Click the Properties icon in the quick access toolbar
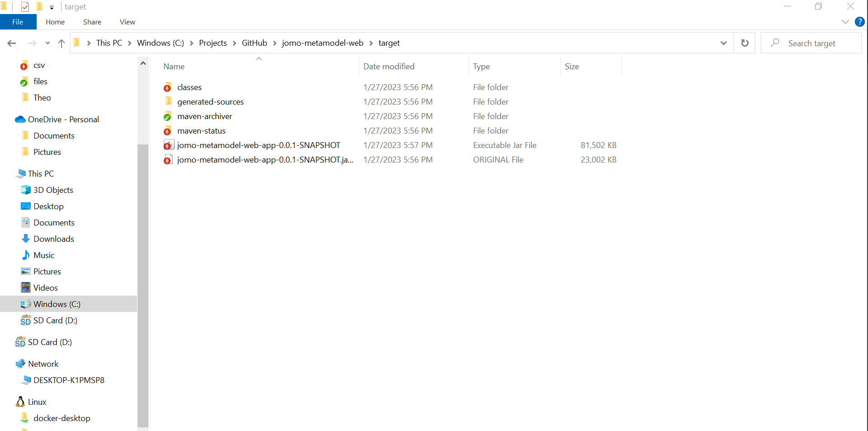Screen dimensions: 868x431 tap(25, 7)
